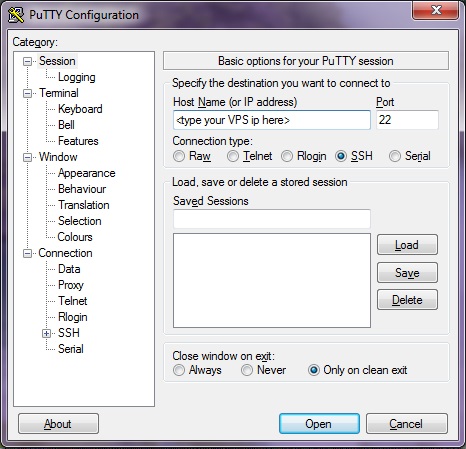The width and height of the screenshot is (466, 449).
Task: Collapse the Session tree node
Action: pyautogui.click(x=27, y=61)
